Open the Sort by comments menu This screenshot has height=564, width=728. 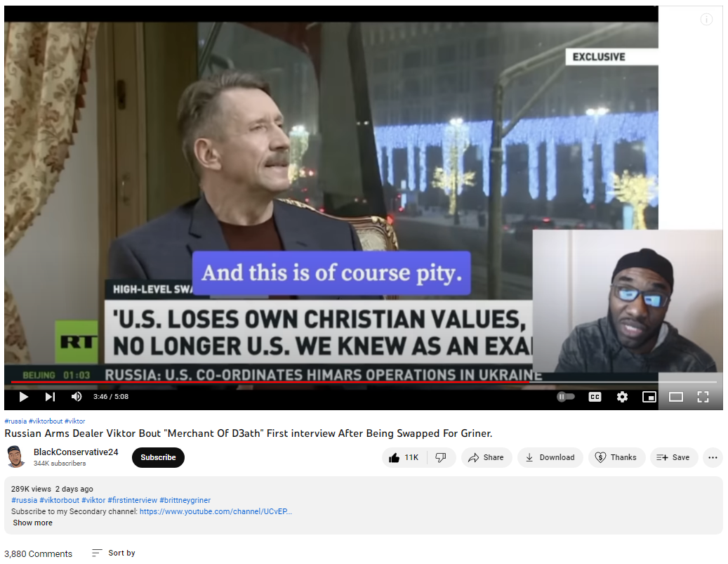point(113,553)
